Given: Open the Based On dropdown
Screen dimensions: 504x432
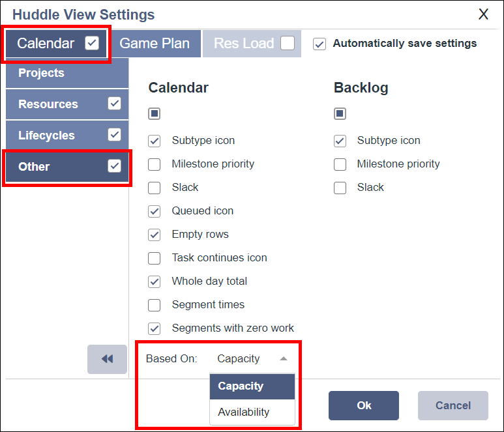Looking at the screenshot, I should (252, 358).
